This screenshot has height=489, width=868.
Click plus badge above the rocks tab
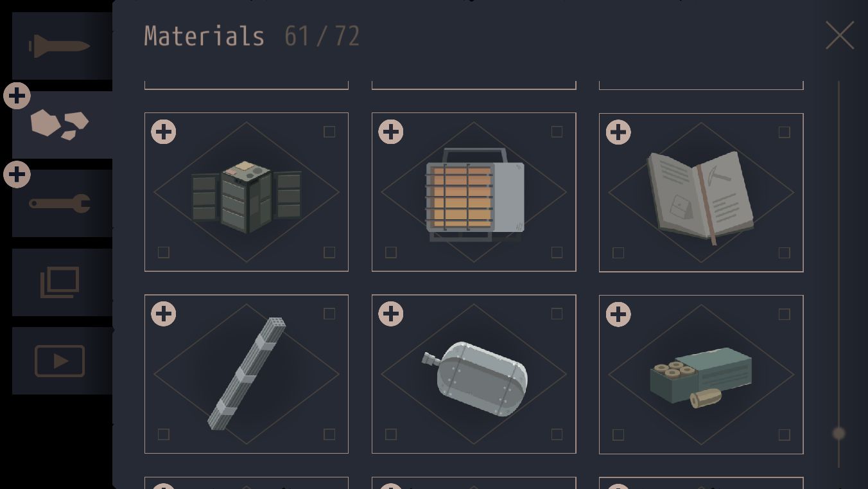tap(17, 96)
